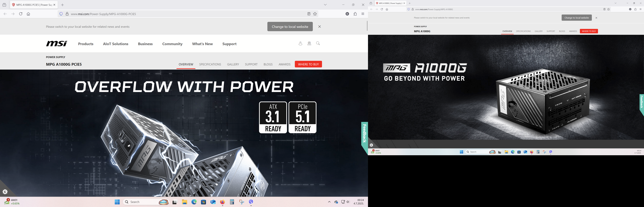644x207 pixels.
Task: Click the cookie settings gear in left window
Action: click(x=5, y=192)
